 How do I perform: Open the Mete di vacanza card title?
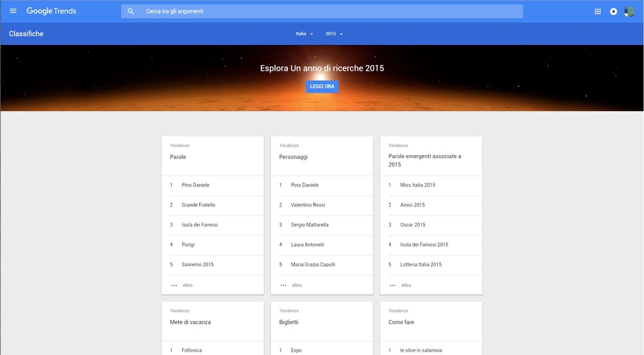[190, 322]
